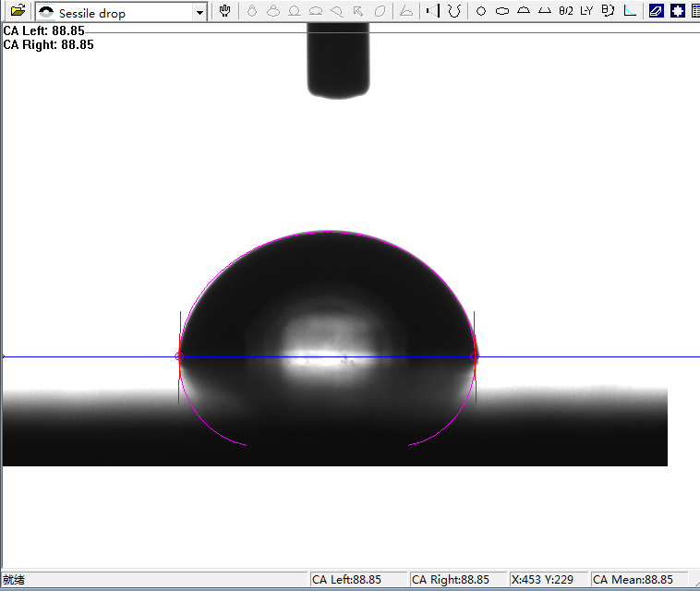Apply the θ/2 calculation method
Image resolution: width=700 pixels, height=591 pixels.
tap(566, 11)
